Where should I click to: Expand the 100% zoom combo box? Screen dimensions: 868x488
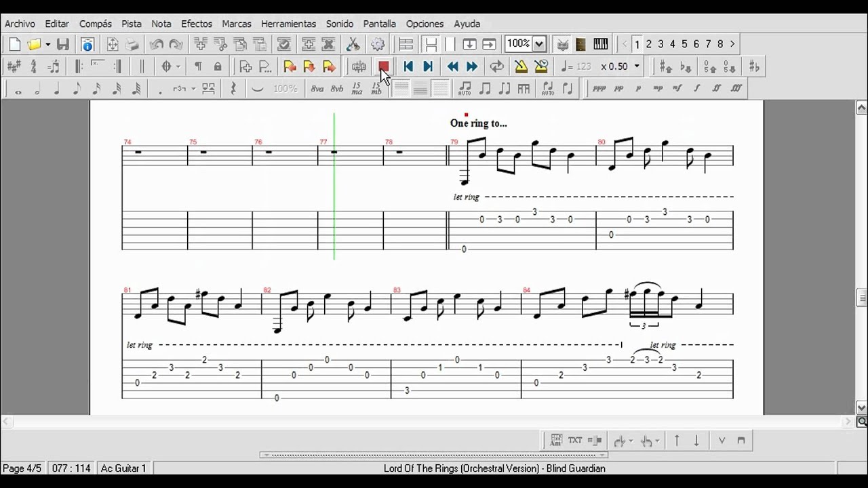(x=539, y=44)
